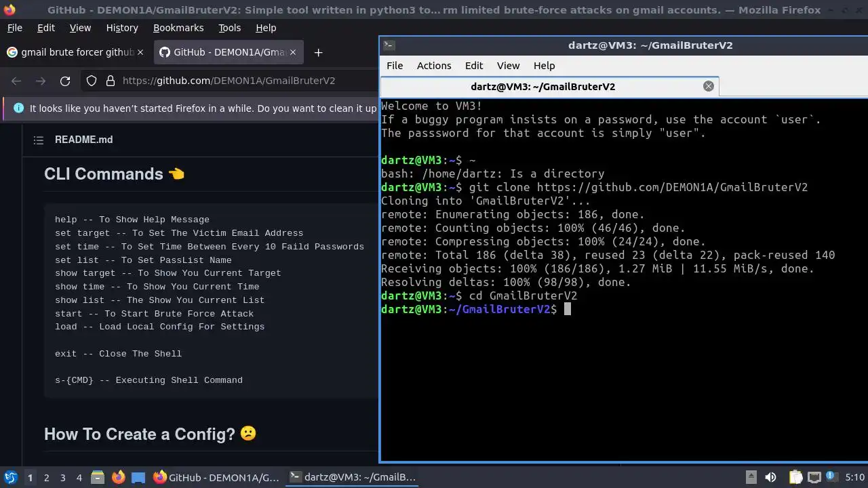The width and height of the screenshot is (868, 488).
Task: Click the tracking protection shield icon
Action: click(92, 81)
